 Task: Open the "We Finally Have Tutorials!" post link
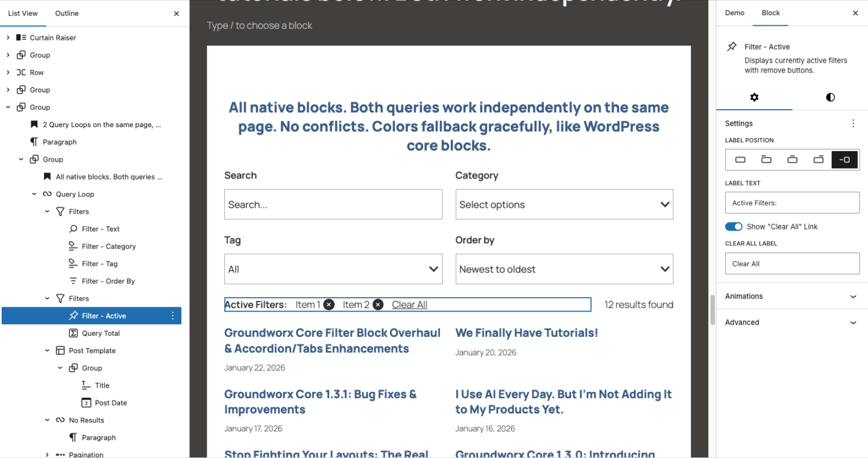pos(526,332)
